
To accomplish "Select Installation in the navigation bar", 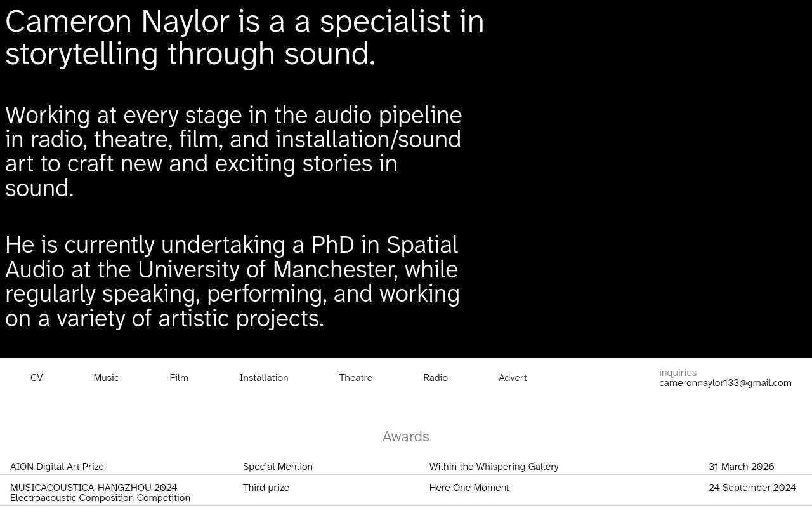I will coord(264,378).
